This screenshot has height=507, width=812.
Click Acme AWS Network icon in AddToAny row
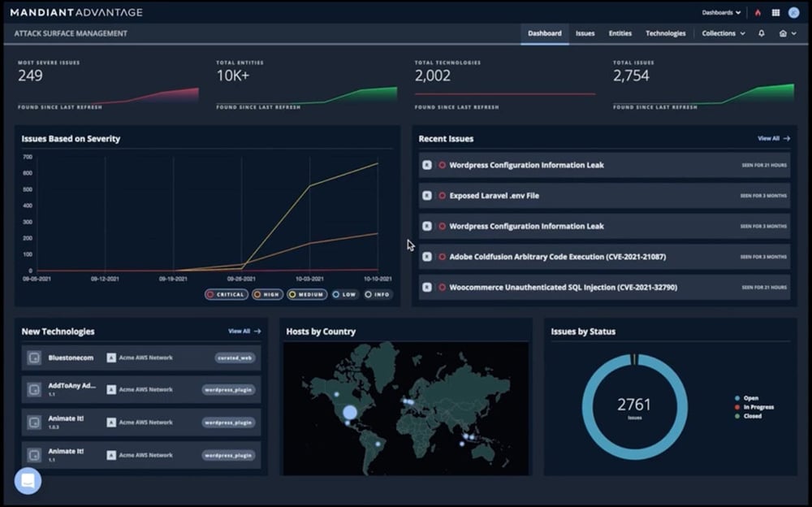[x=111, y=390]
